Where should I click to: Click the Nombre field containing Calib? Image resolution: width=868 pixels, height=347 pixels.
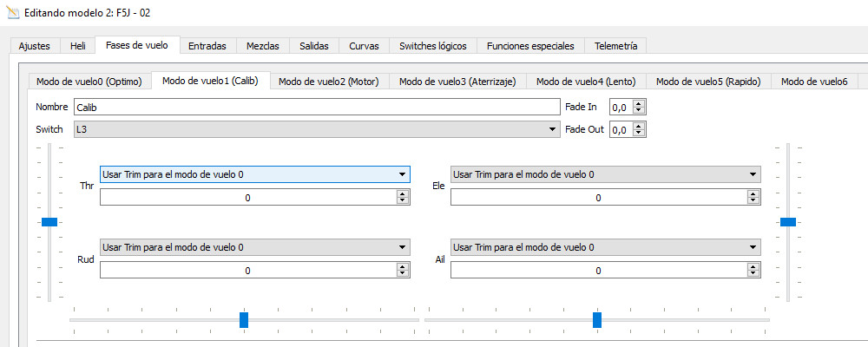[316, 107]
